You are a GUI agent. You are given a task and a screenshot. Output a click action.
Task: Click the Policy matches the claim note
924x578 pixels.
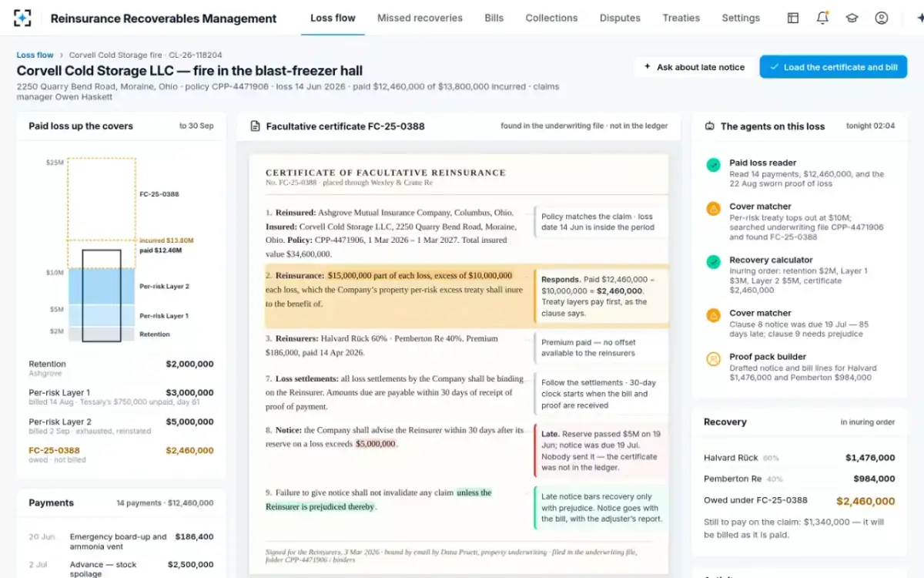click(603, 222)
